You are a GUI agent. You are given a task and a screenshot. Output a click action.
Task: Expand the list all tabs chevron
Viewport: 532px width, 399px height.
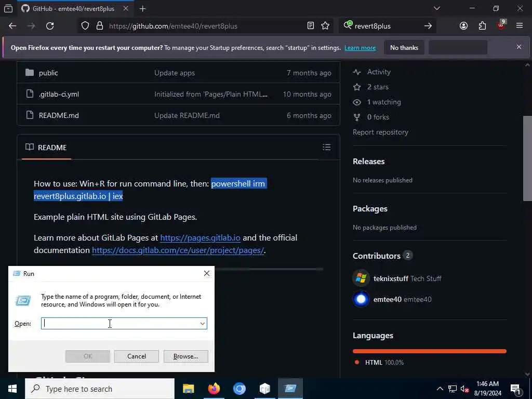click(x=437, y=8)
